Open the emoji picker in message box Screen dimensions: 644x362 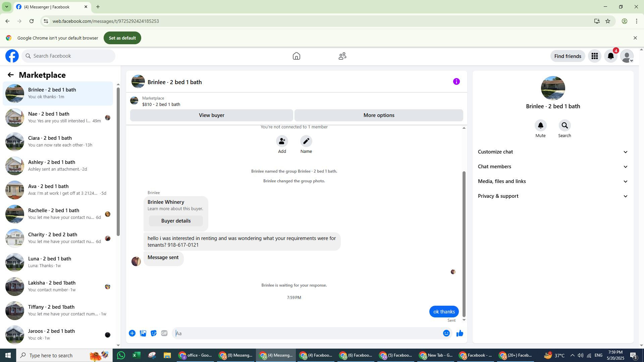446,333
